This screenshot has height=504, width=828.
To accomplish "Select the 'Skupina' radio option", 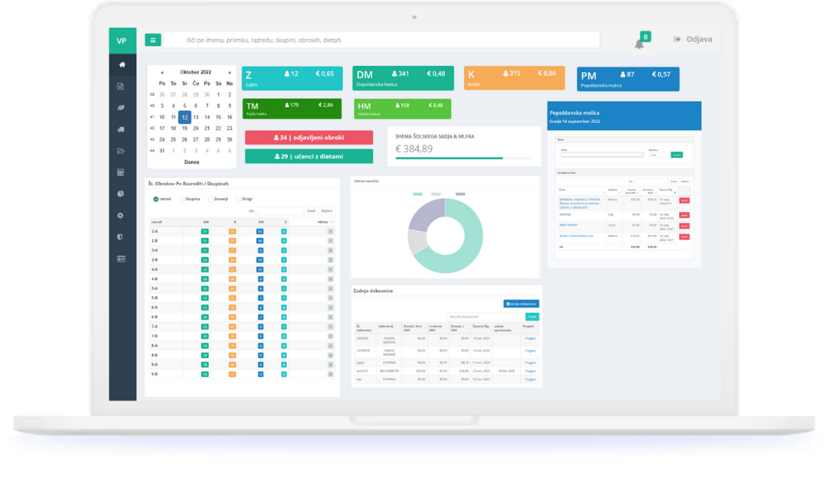I will 182,199.
